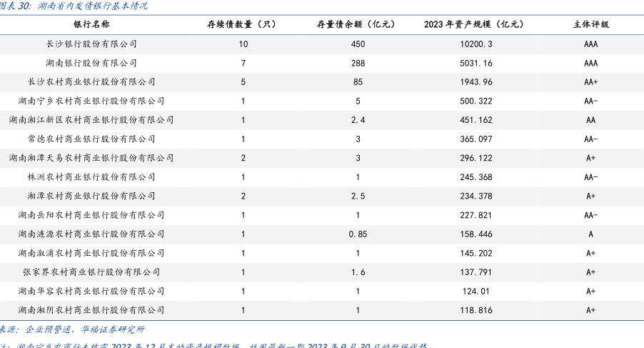The image size is (644, 348).
Task: Click the 湖南湘江新区农村商业银行 name cell
Action: (x=91, y=120)
